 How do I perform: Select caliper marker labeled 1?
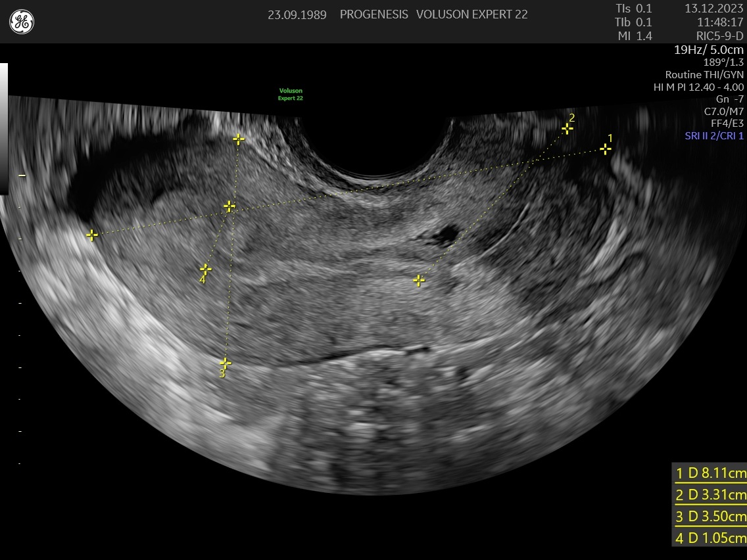click(x=606, y=149)
